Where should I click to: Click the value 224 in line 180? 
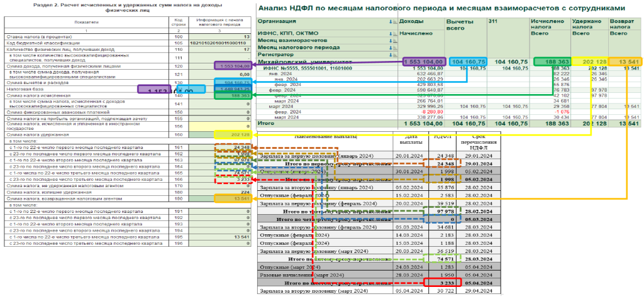(246, 192)
